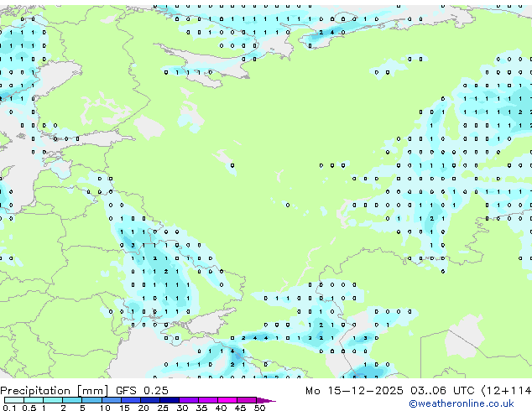
Task: Click the 'Mo 15-12-2025' date text
Action: point(354,391)
